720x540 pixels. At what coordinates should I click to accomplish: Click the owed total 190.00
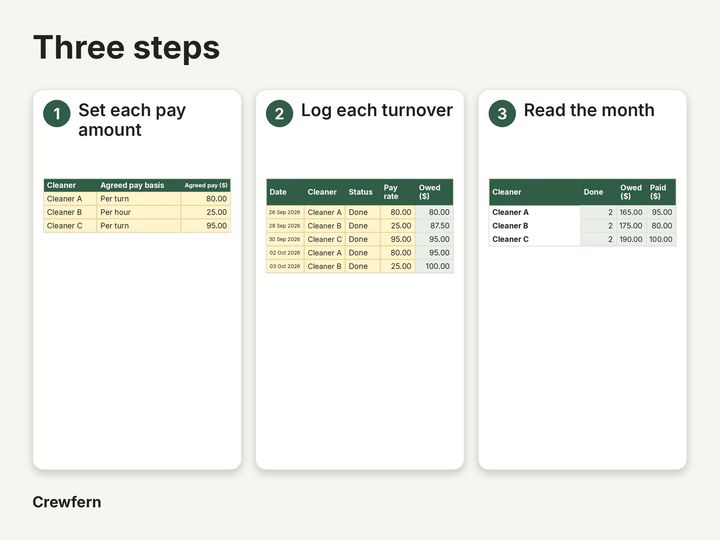[631, 239]
